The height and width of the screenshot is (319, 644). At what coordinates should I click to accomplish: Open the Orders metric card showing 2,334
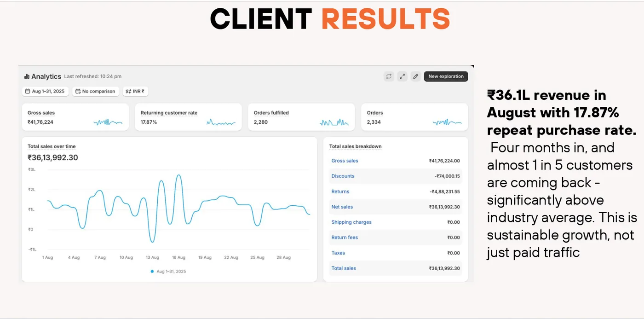click(x=414, y=117)
